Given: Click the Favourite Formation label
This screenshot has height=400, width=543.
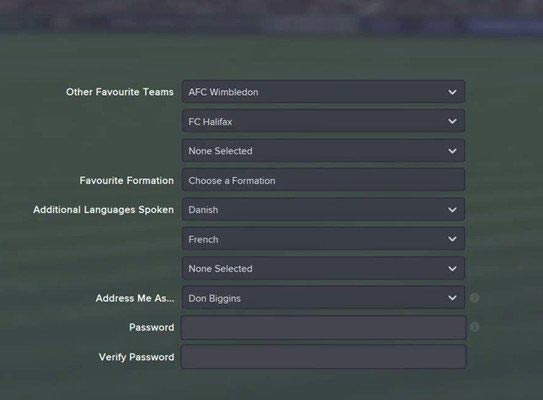Looking at the screenshot, I should click(127, 180).
